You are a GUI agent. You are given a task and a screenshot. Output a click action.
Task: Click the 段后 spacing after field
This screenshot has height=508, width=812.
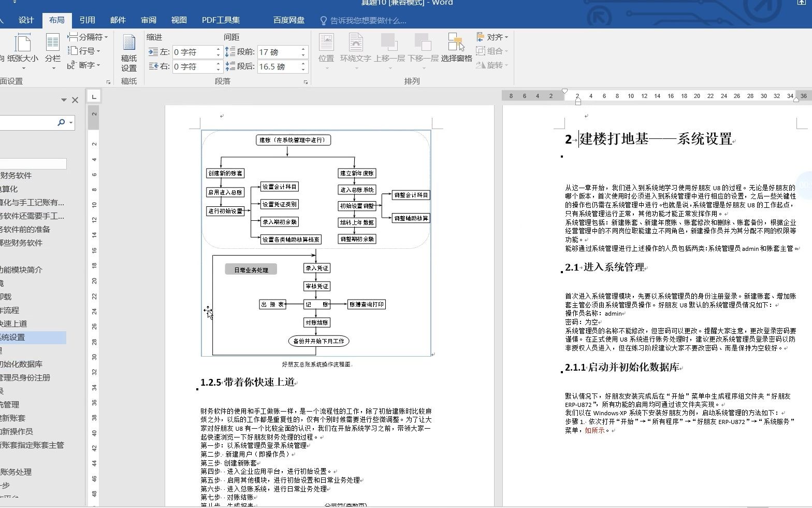click(x=278, y=66)
